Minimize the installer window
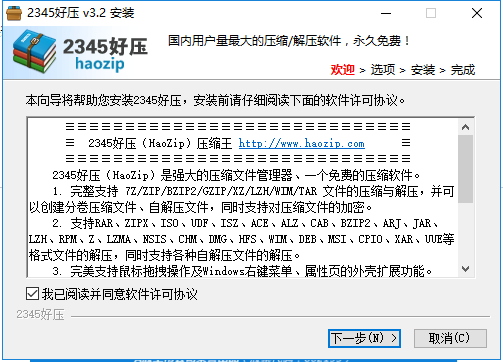The image size is (503, 362). [386, 13]
